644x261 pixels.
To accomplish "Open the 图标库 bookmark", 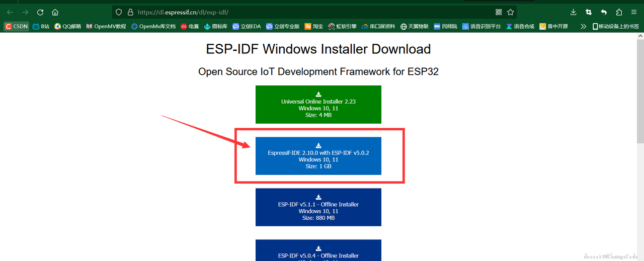I will pyautogui.click(x=216, y=26).
